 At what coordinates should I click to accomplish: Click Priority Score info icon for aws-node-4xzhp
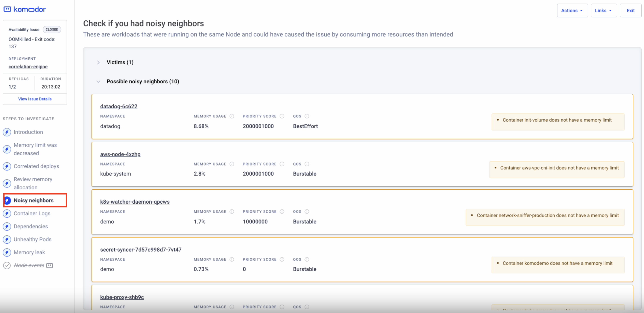click(x=282, y=164)
